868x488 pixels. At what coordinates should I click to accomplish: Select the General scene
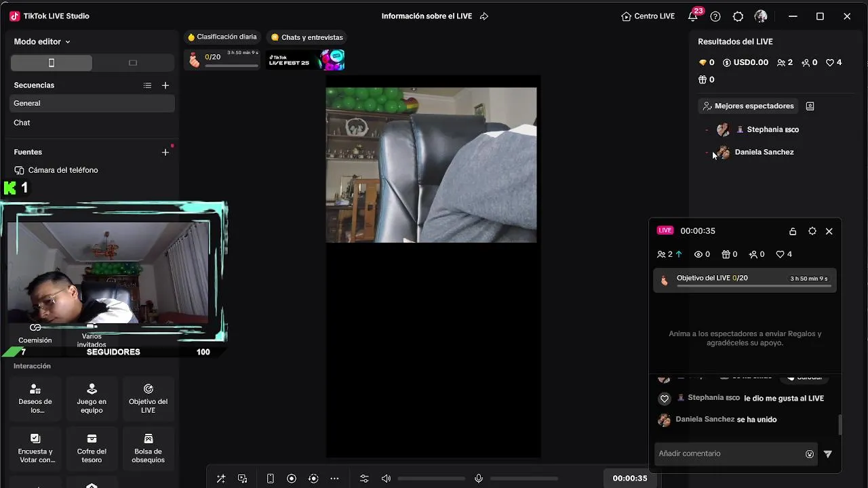click(93, 103)
